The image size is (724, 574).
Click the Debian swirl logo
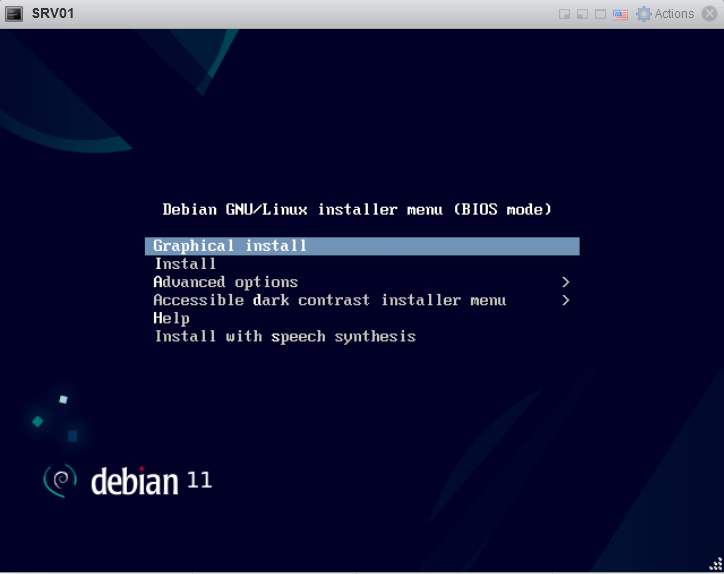[x=60, y=481]
